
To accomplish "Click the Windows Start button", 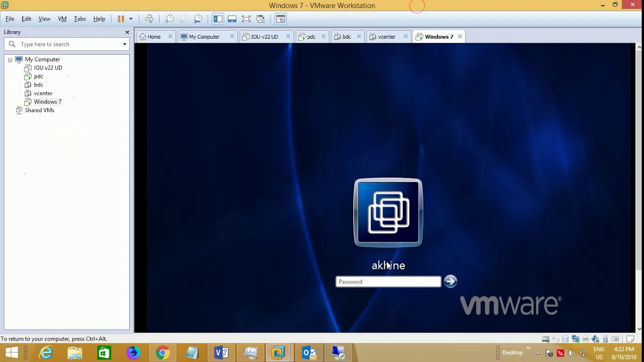I will pyautogui.click(x=12, y=353).
